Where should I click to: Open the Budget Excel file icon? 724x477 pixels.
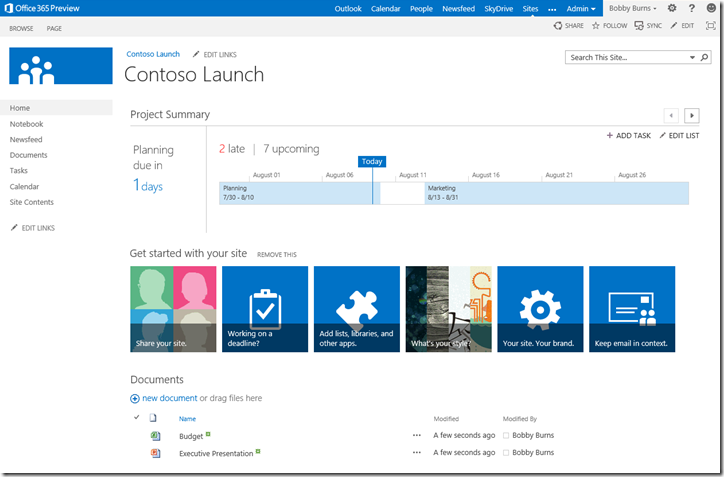(x=155, y=436)
